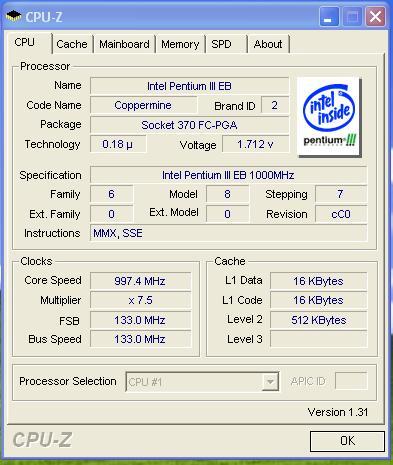This screenshot has width=393, height=465.
Task: Minimize the CPU-Z window
Action: pos(329,17)
